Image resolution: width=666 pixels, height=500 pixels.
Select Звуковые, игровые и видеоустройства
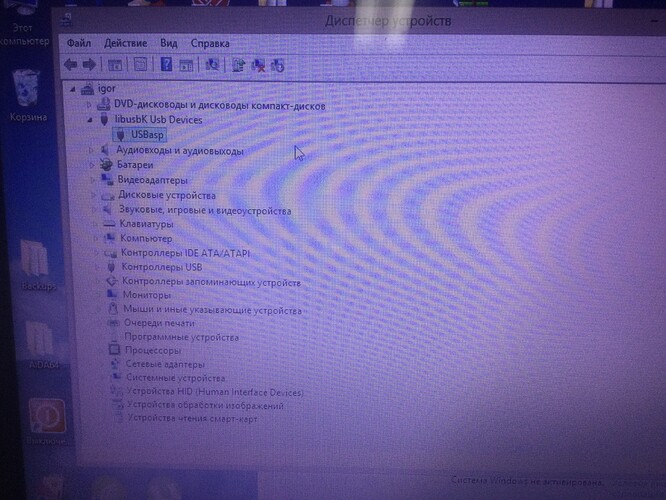(x=205, y=210)
